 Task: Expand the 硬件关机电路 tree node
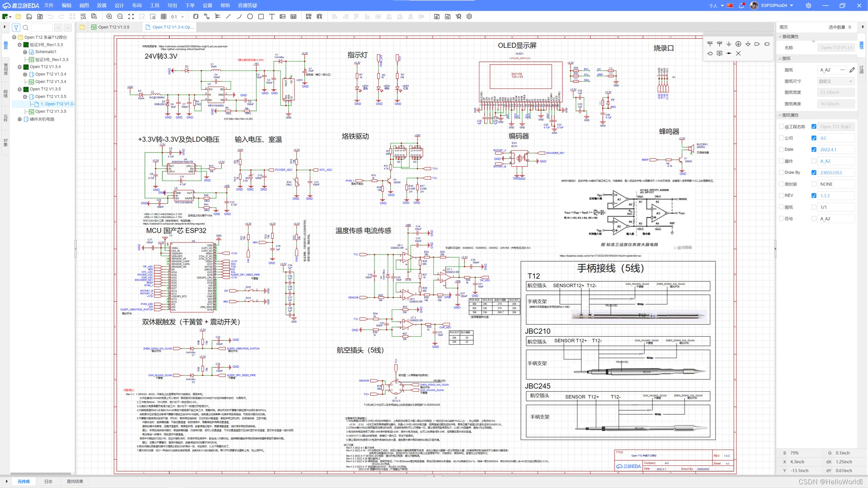[19, 119]
